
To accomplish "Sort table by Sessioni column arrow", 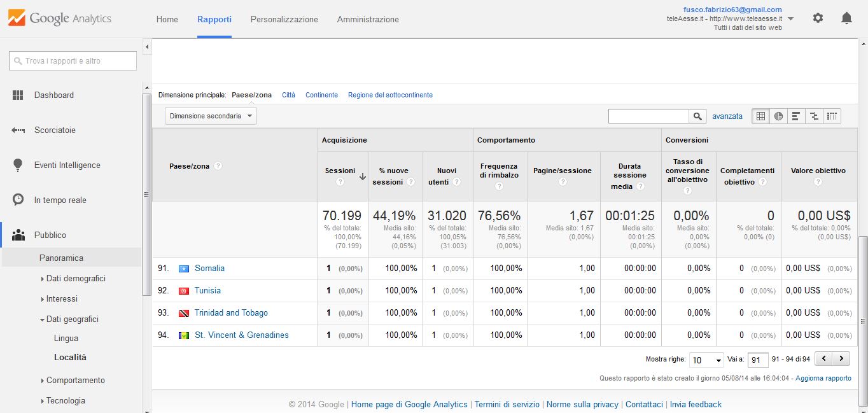I will [363, 177].
